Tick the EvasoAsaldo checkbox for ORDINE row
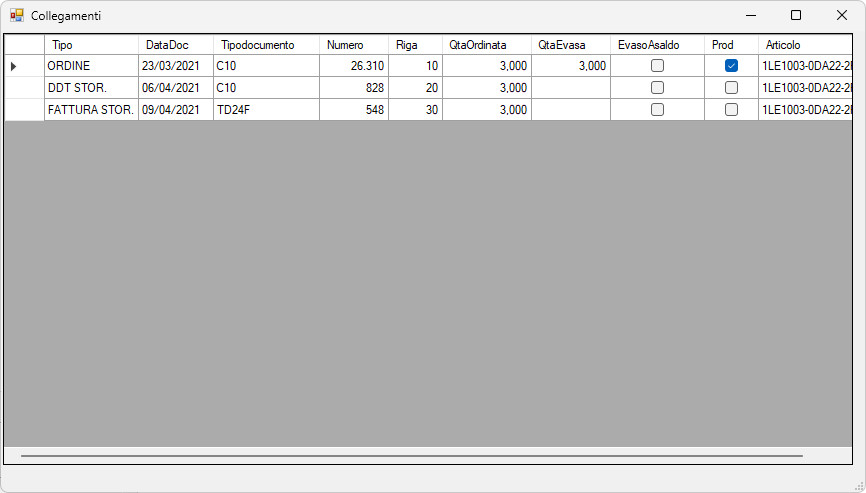This screenshot has height=493, width=866. click(657, 66)
